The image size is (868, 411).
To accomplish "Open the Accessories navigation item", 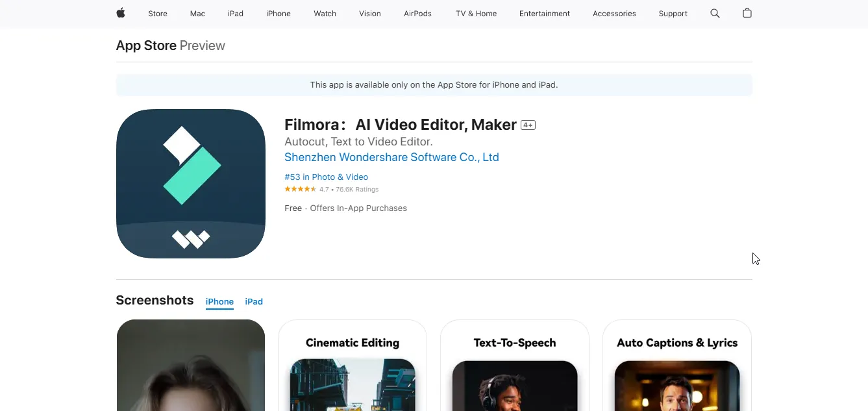I will tap(614, 13).
